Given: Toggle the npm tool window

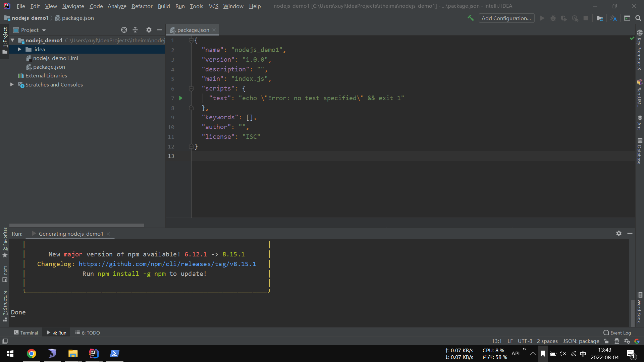Looking at the screenshot, I should click(x=5, y=274).
